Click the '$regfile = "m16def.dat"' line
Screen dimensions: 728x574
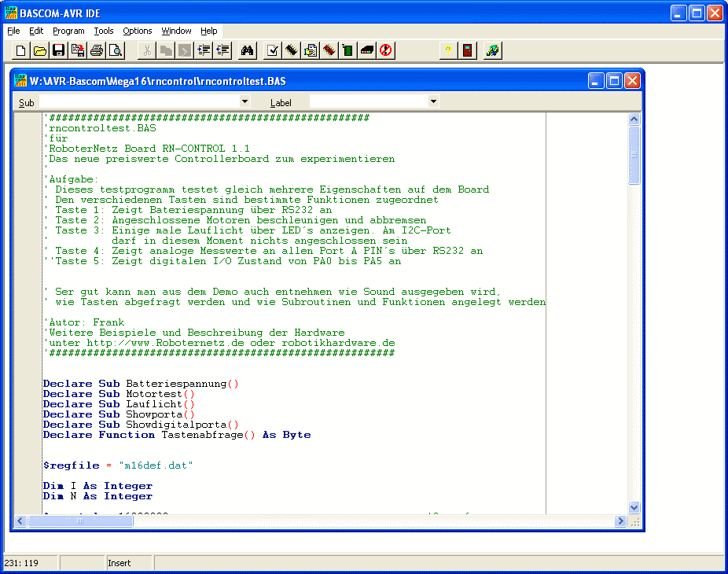pyautogui.click(x=118, y=465)
